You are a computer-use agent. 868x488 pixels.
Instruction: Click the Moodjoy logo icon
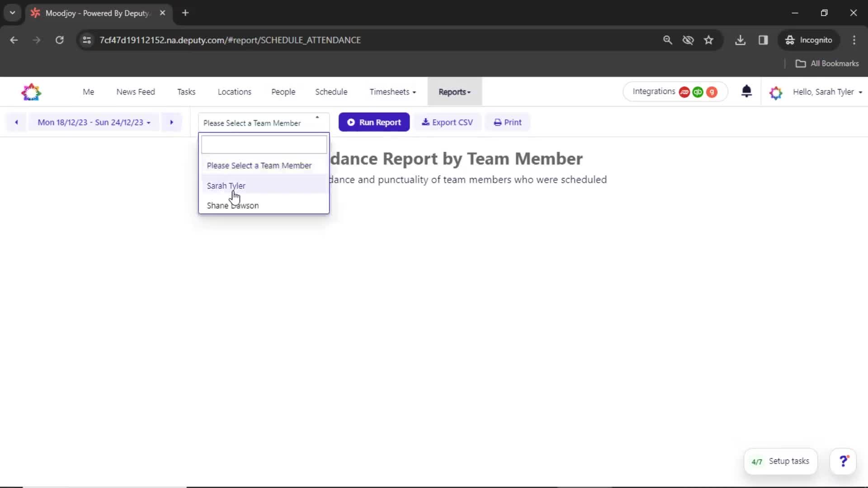click(x=31, y=92)
